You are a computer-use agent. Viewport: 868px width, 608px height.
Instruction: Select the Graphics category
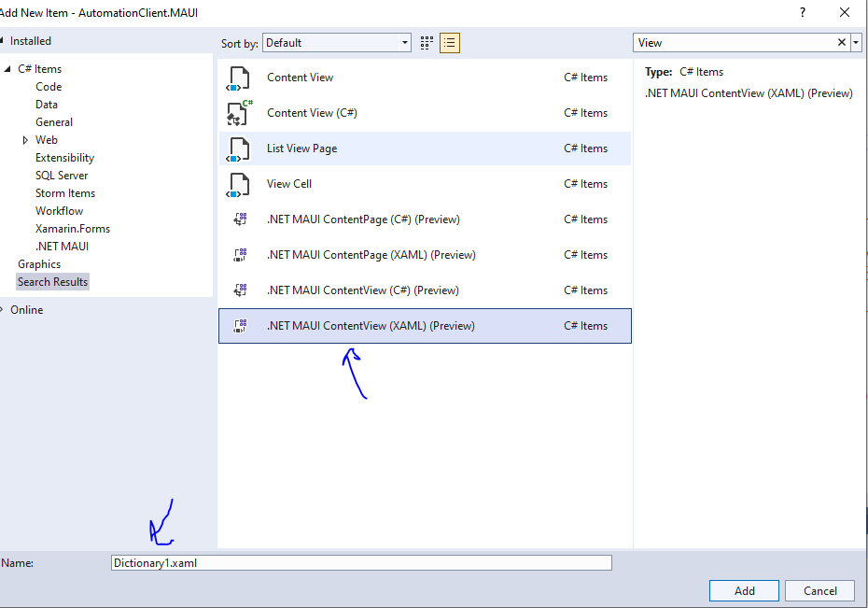tap(39, 264)
